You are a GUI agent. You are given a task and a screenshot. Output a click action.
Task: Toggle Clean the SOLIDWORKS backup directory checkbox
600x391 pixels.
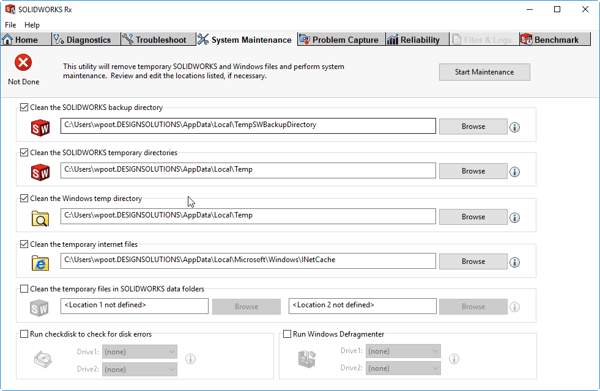pyautogui.click(x=24, y=107)
